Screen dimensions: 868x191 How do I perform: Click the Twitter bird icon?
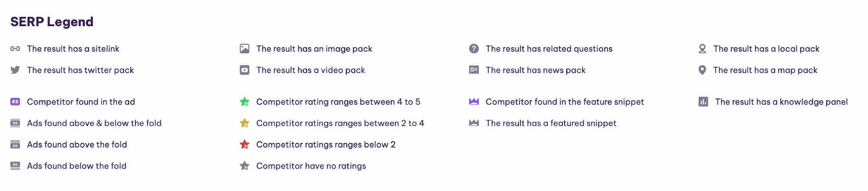click(x=15, y=70)
